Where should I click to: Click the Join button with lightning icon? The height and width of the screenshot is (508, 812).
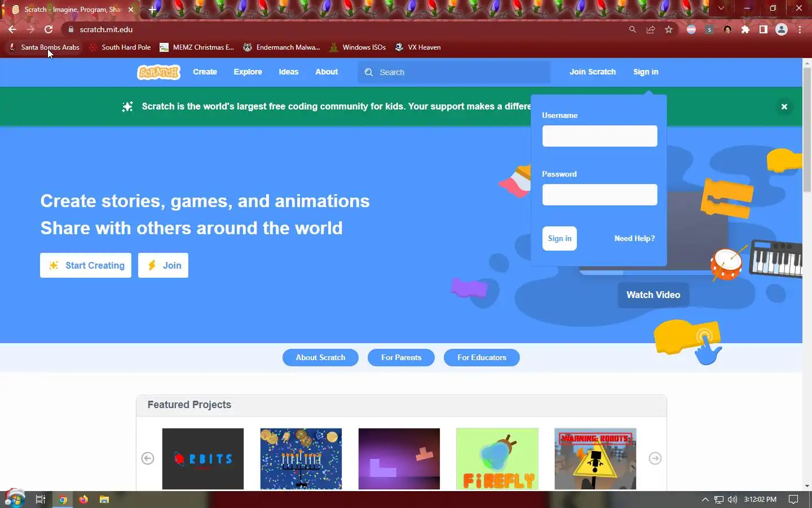pos(163,265)
